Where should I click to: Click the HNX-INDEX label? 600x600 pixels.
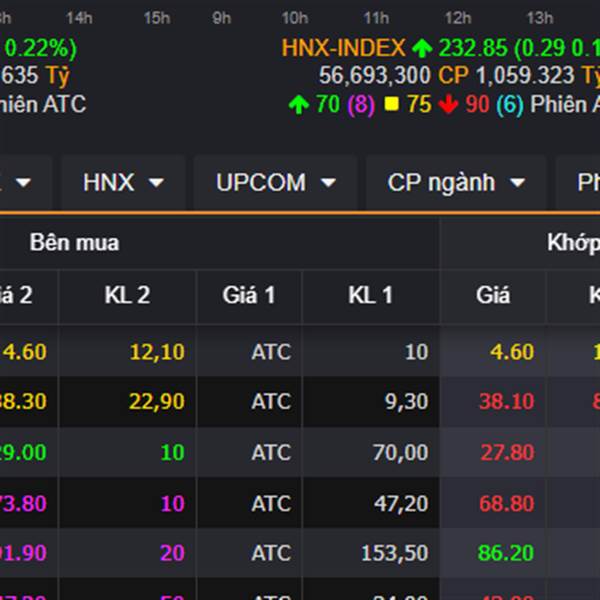(343, 48)
